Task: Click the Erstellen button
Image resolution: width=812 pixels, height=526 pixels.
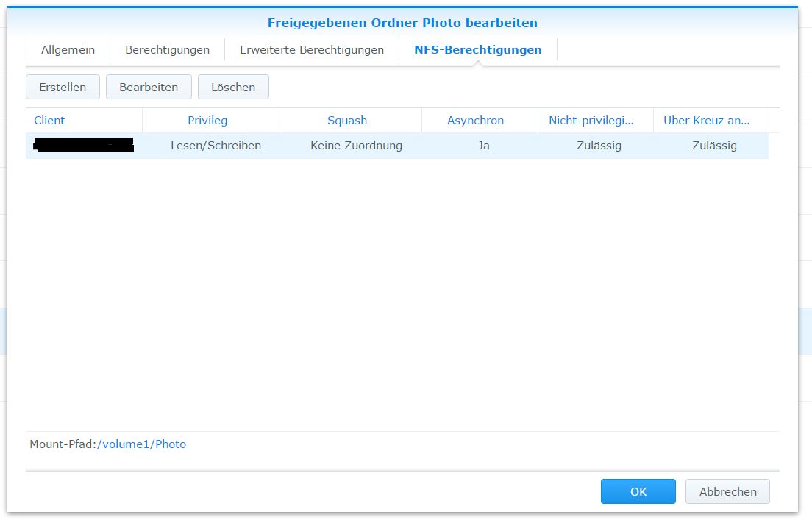Action: point(63,87)
